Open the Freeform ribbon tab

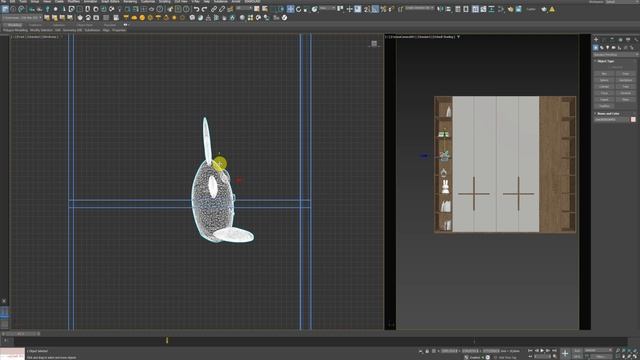pos(35,25)
